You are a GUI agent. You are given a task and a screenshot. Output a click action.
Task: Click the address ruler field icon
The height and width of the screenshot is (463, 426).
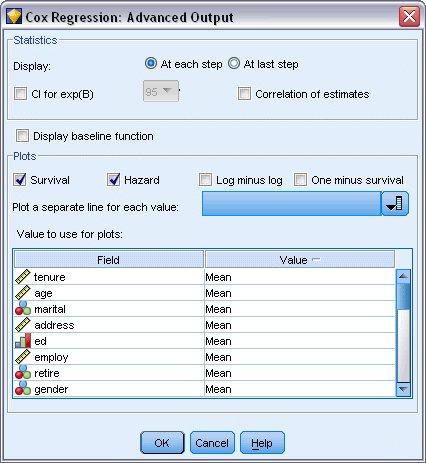[23, 325]
